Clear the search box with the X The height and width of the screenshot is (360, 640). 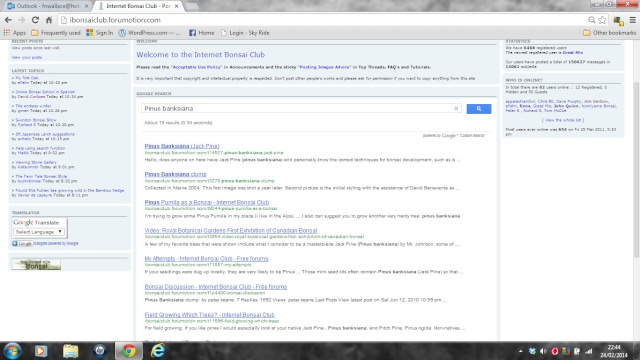click(x=456, y=109)
